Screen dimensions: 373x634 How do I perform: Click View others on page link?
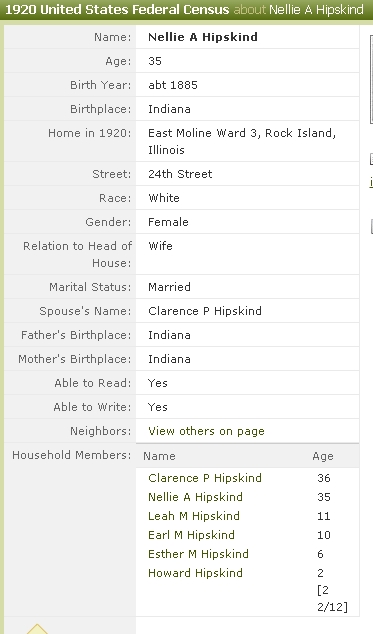(x=206, y=431)
